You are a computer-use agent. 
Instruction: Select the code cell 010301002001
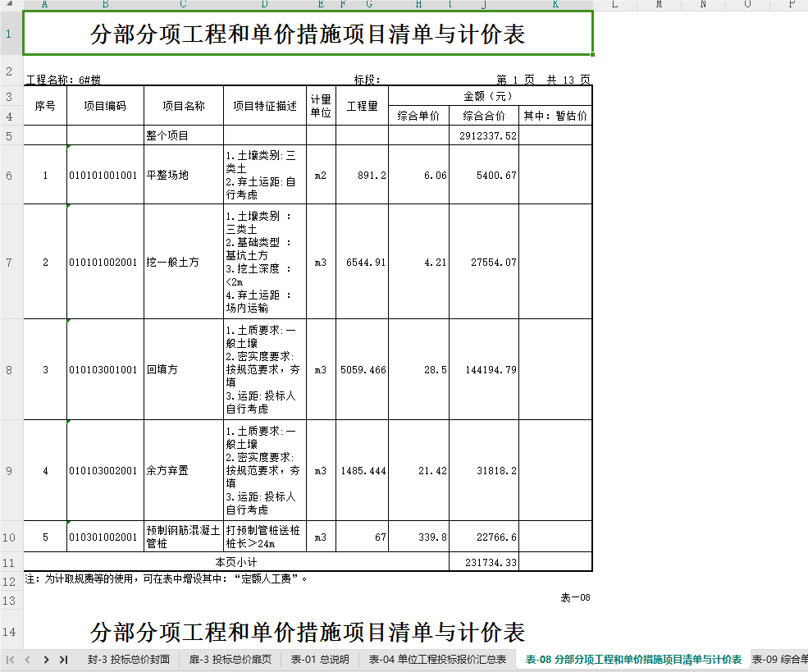pos(105,537)
